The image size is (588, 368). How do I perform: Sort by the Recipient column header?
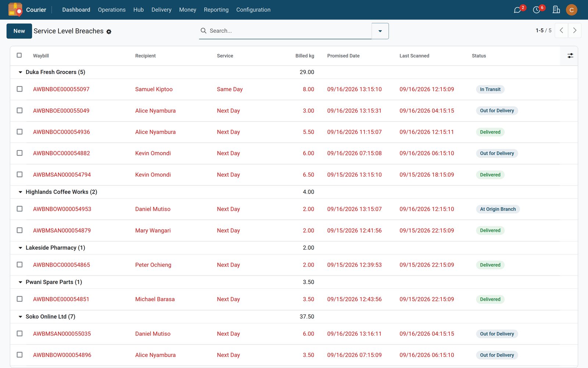pos(146,56)
